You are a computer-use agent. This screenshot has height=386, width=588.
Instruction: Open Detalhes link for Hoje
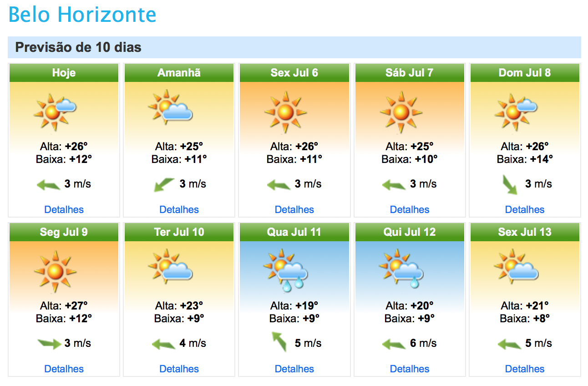(x=64, y=210)
